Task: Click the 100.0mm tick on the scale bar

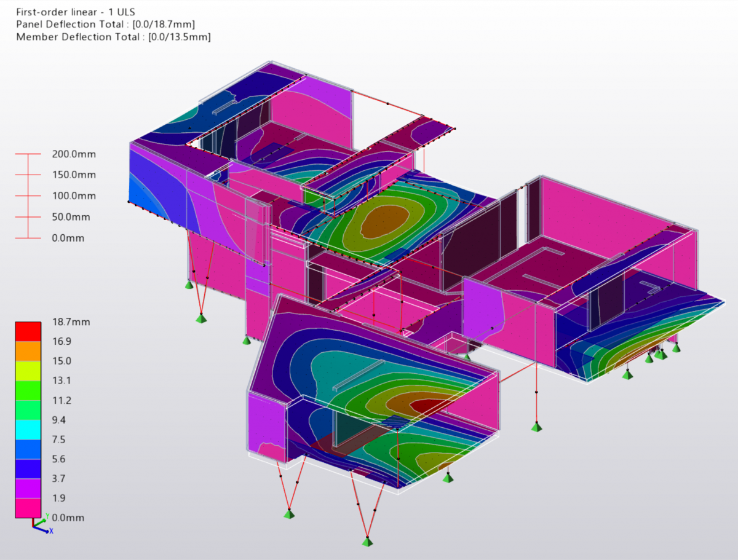Action: [28, 196]
